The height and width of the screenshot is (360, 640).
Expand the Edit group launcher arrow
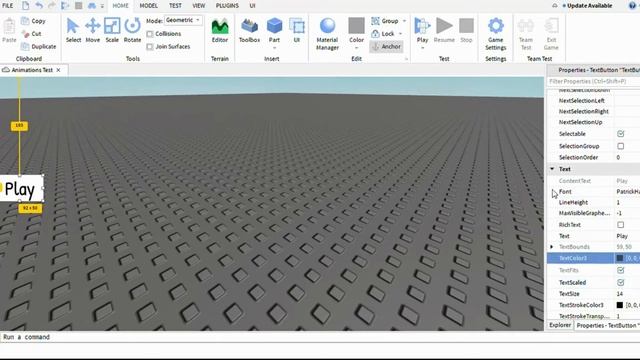click(406, 59)
